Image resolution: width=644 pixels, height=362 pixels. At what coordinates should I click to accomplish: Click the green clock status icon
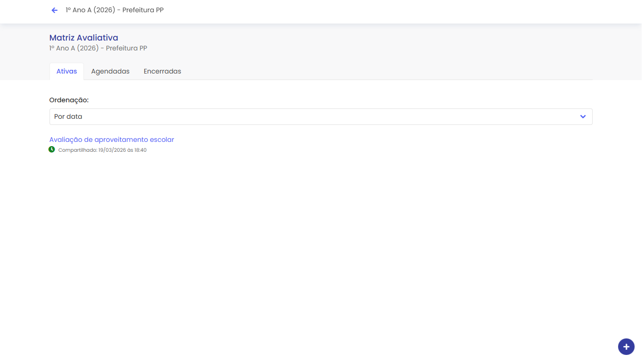[x=52, y=149]
